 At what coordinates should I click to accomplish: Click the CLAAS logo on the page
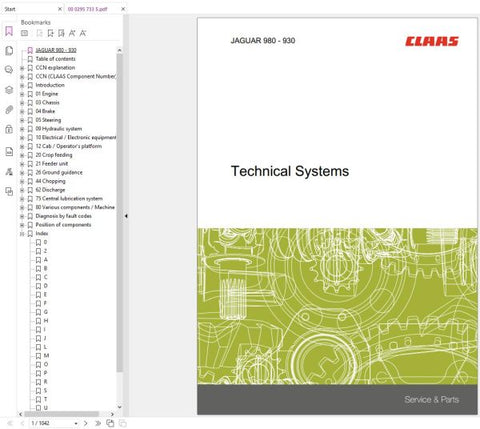tap(432, 41)
